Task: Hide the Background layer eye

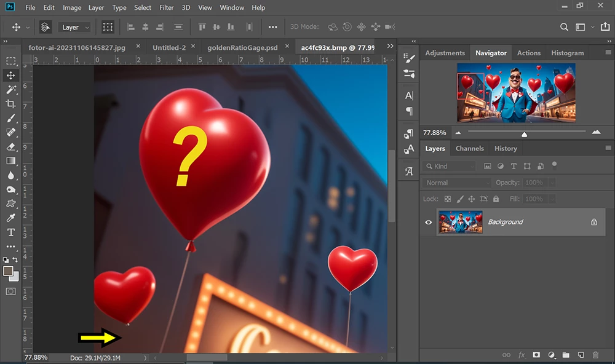Action: pyautogui.click(x=428, y=222)
